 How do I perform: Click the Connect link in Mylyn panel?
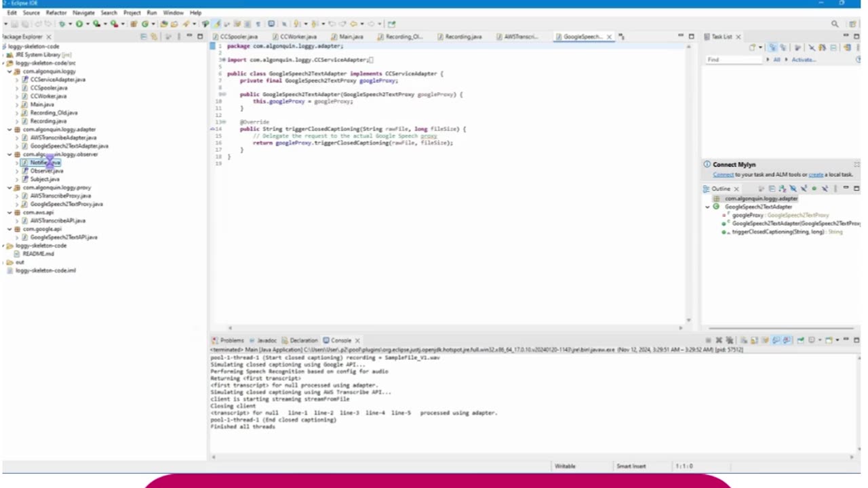coord(723,175)
